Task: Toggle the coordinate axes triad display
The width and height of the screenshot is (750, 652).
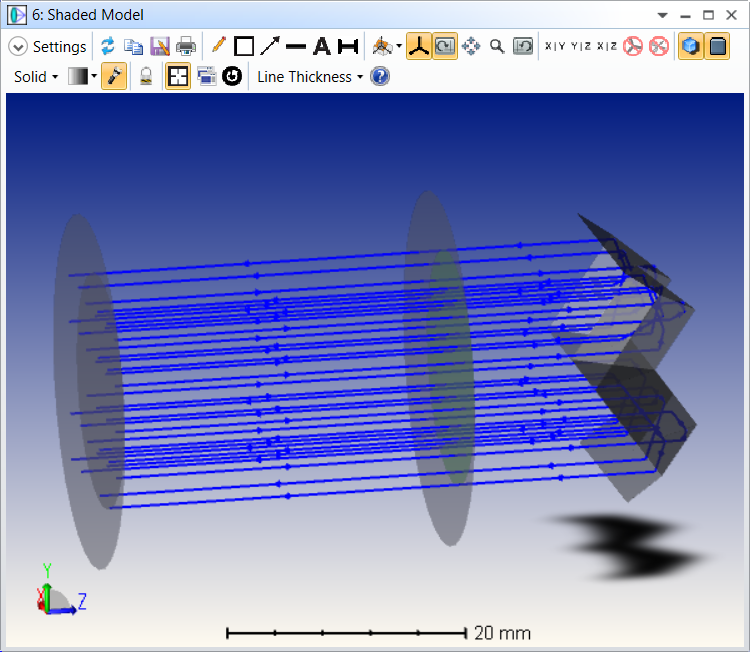Action: point(419,46)
